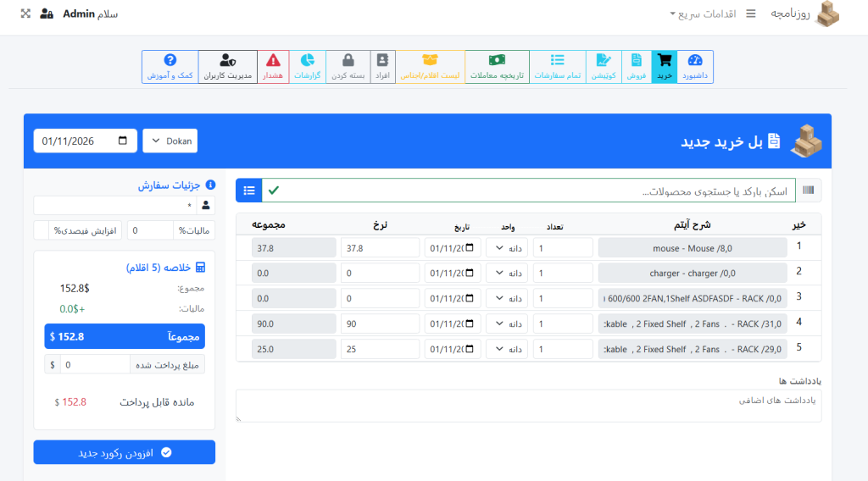The image size is (868, 481).
Task: Open تمام سفارشات all orders list
Action: (x=558, y=67)
